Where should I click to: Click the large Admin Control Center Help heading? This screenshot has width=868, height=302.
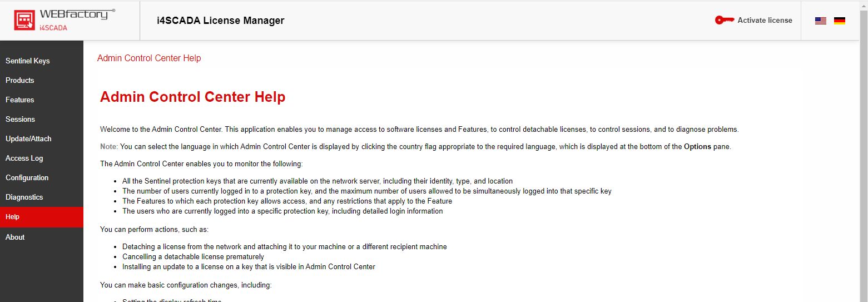192,97
